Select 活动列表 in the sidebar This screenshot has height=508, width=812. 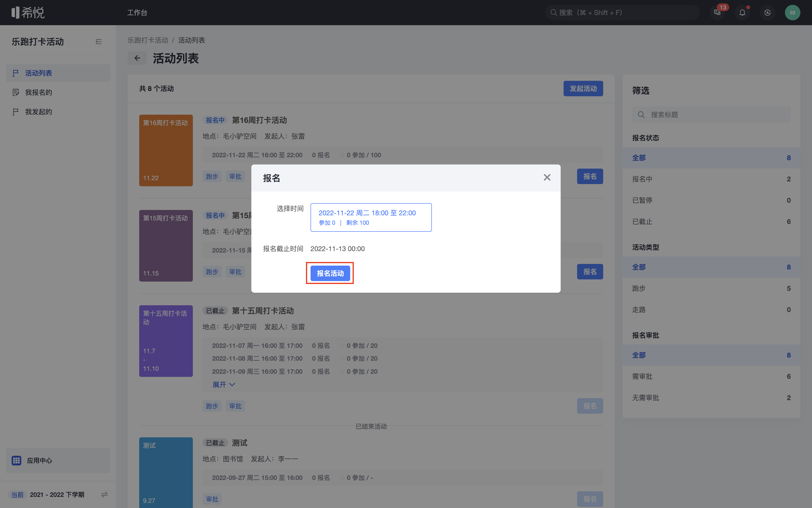pos(58,73)
